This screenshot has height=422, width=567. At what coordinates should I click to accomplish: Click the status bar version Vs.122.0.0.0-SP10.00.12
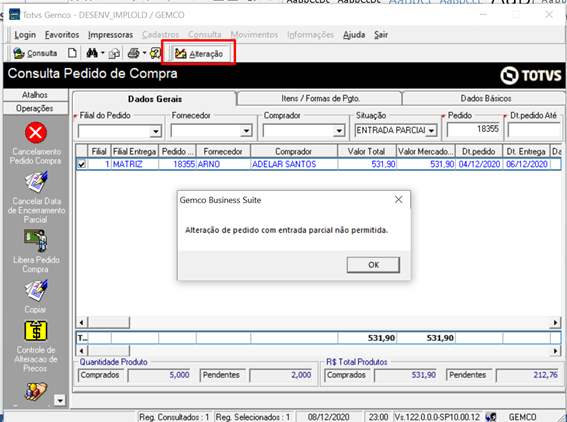[437, 417]
